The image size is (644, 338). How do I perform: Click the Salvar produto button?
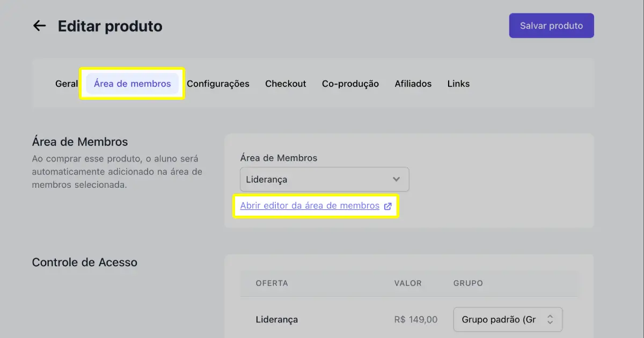click(551, 25)
